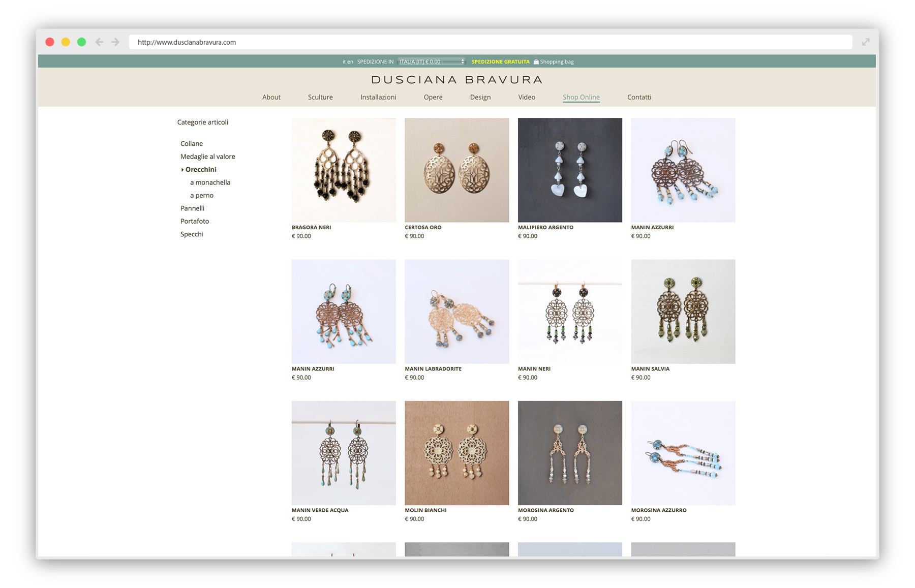Viewport: 915px width, 588px height.
Task: Click the Manin Labradorite product title
Action: click(x=433, y=369)
